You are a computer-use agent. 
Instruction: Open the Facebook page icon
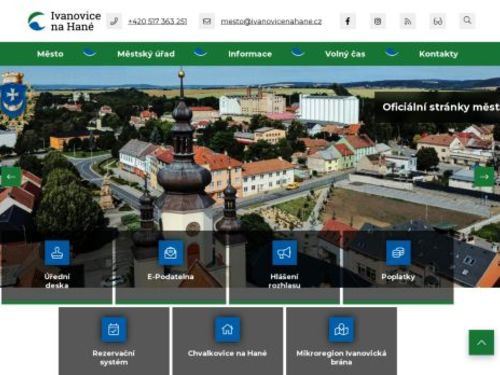(x=348, y=21)
